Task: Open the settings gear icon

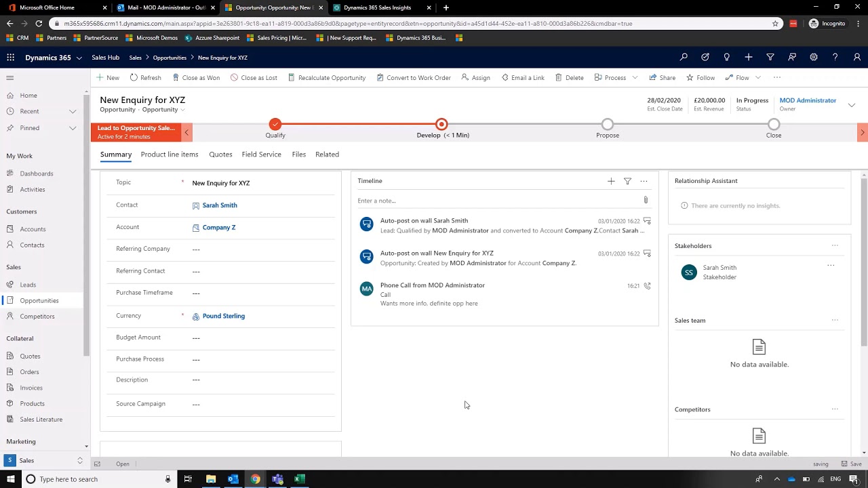Action: point(814,58)
